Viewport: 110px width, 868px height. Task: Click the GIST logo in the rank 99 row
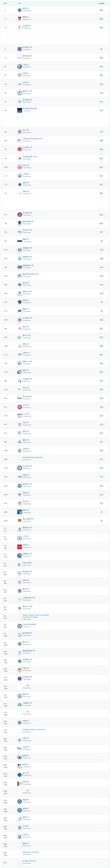point(20,158)
